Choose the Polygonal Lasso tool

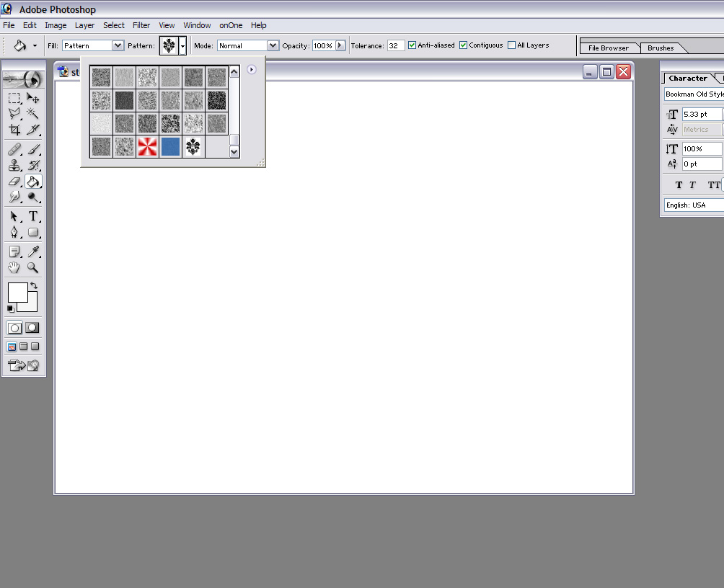pos(14,114)
